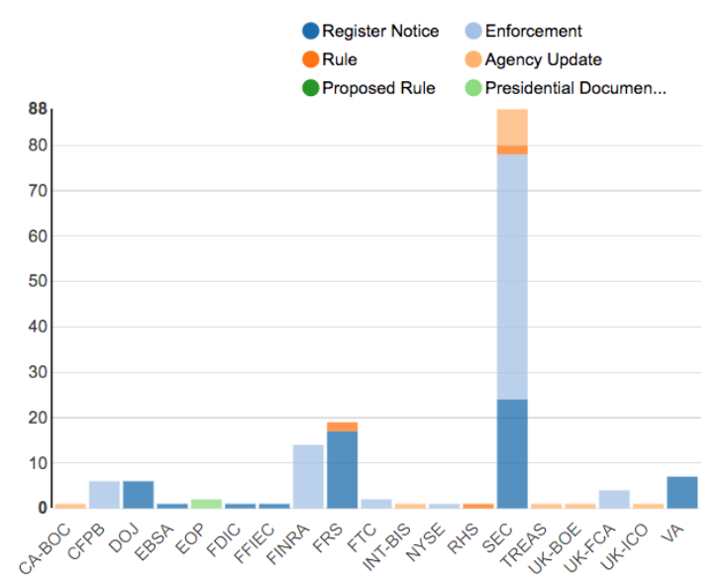Viewport: 728px width, 584px height.
Task: Select the UK-FCA Enforcement bar
Action: (614, 499)
